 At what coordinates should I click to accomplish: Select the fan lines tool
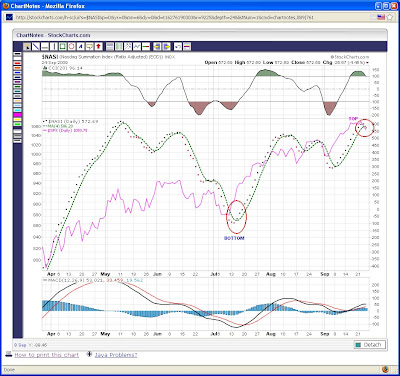128,47
